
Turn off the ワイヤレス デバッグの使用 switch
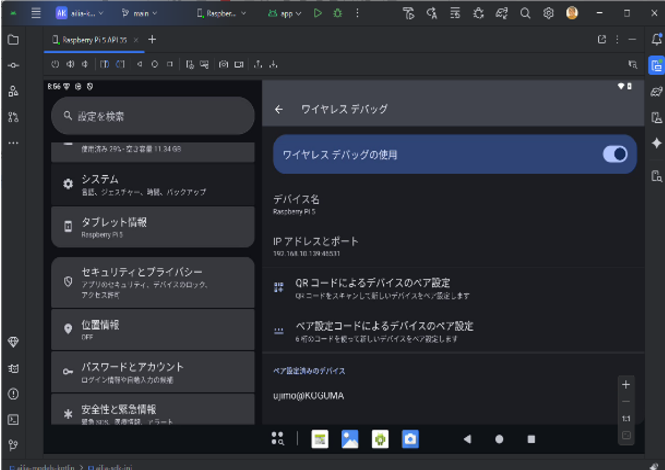(614, 154)
